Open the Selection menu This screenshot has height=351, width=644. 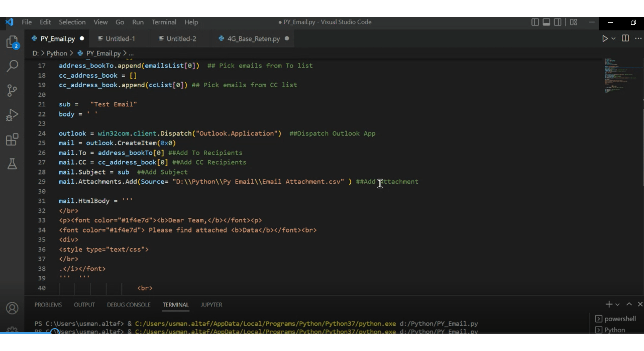point(72,22)
